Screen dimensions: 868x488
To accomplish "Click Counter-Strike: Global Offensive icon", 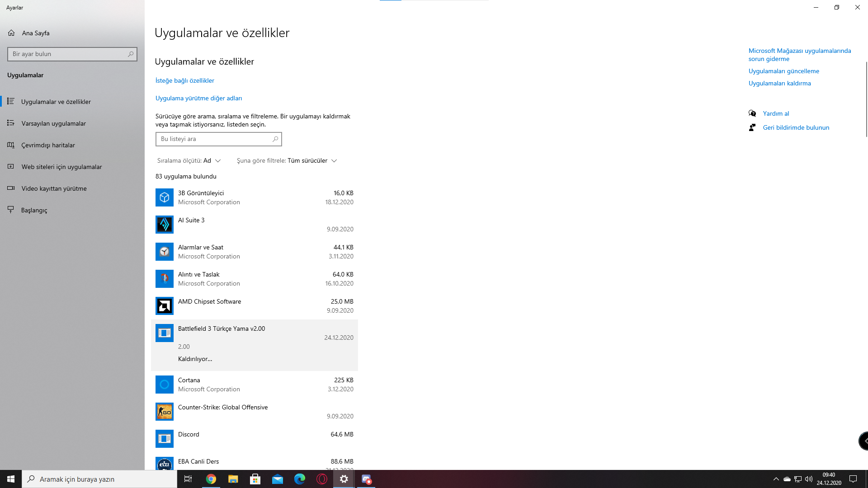I will (x=165, y=412).
